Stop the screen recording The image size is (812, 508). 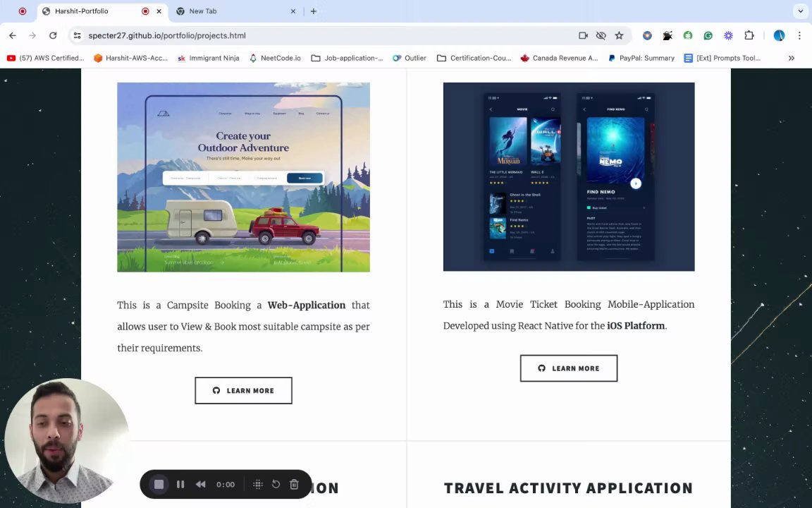(x=159, y=484)
